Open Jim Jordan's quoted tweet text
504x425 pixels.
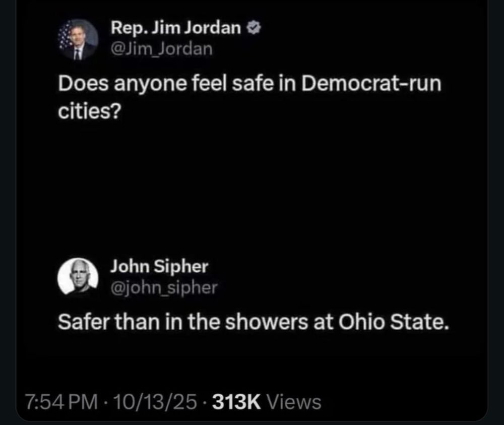(x=249, y=97)
